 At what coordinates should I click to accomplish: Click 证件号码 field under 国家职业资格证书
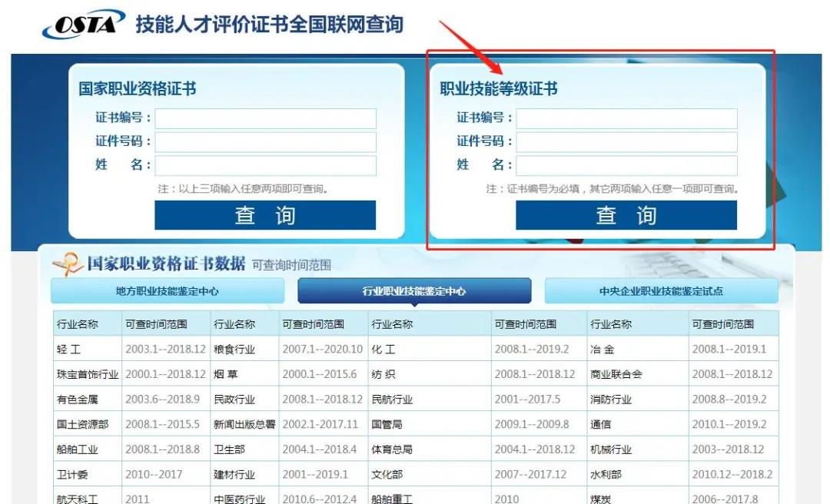point(266,142)
